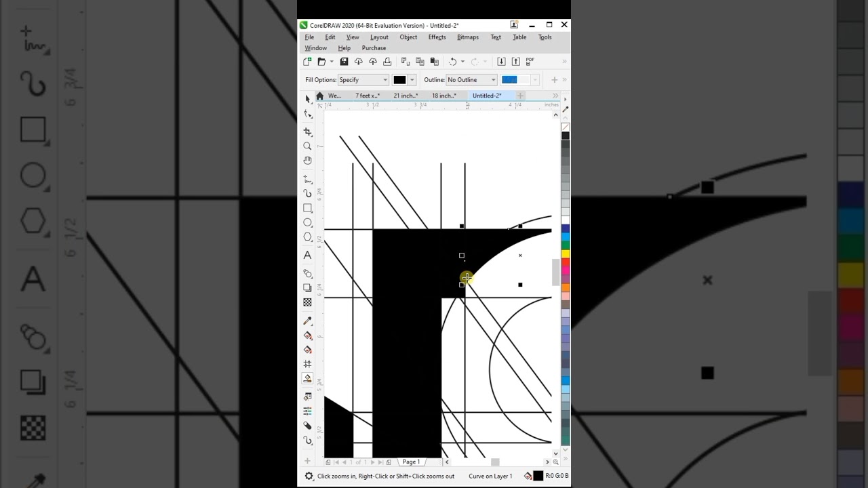This screenshot has width=868, height=488.
Task: Pick the blue palette swatch
Action: (x=565, y=229)
